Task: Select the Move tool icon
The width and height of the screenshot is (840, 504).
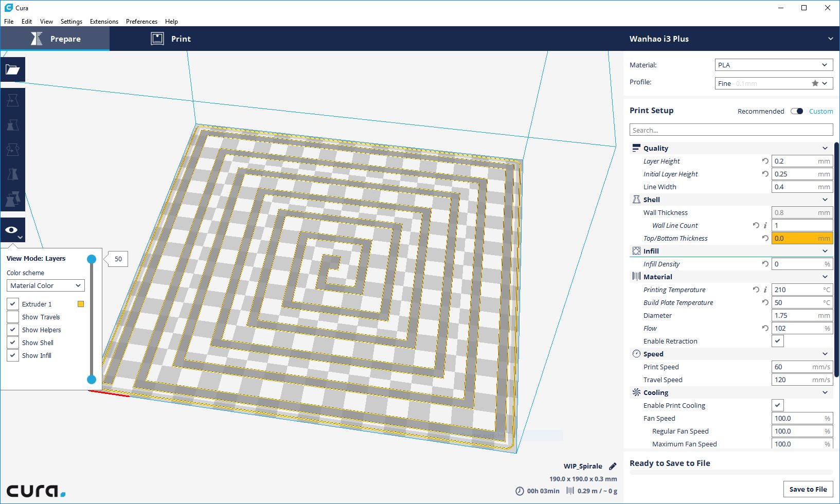Action: [x=13, y=100]
